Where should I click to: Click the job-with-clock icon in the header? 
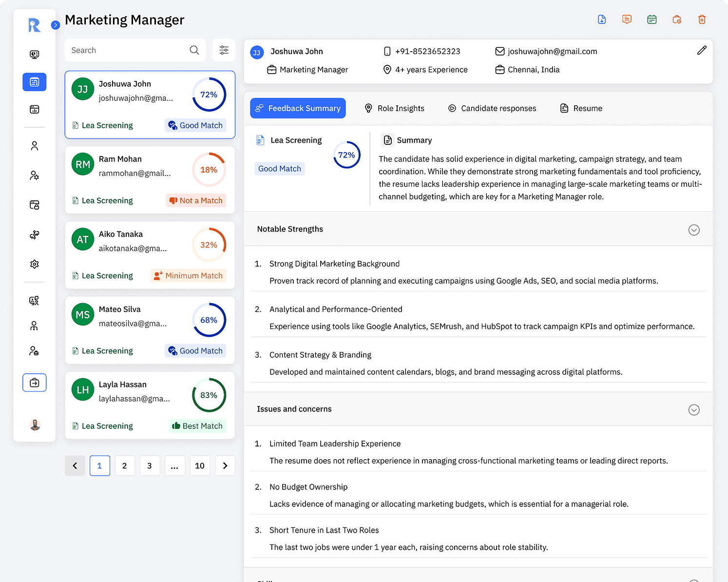(x=677, y=19)
